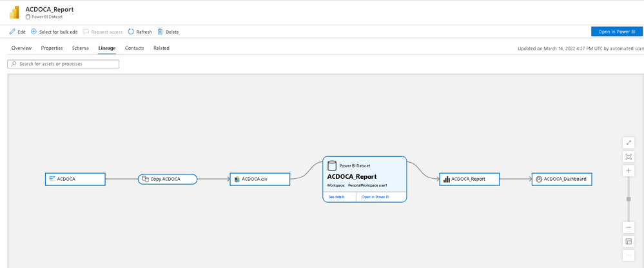Switch to the Overview tab
This screenshot has height=268, width=644.
click(x=21, y=48)
